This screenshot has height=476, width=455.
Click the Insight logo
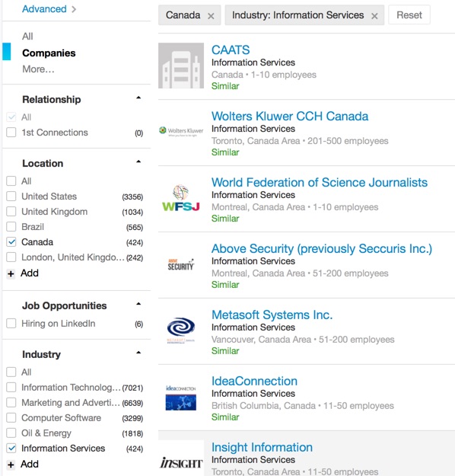point(181,462)
